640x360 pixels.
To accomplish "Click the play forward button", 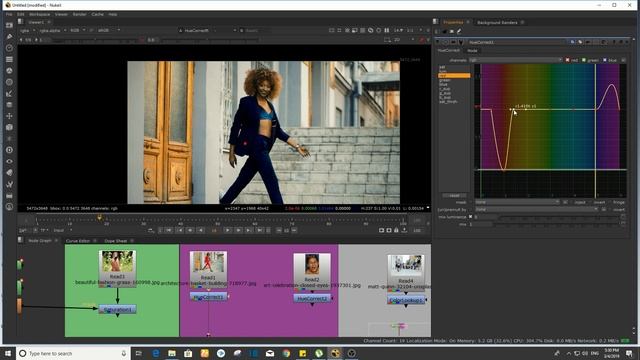I will 228,231.
